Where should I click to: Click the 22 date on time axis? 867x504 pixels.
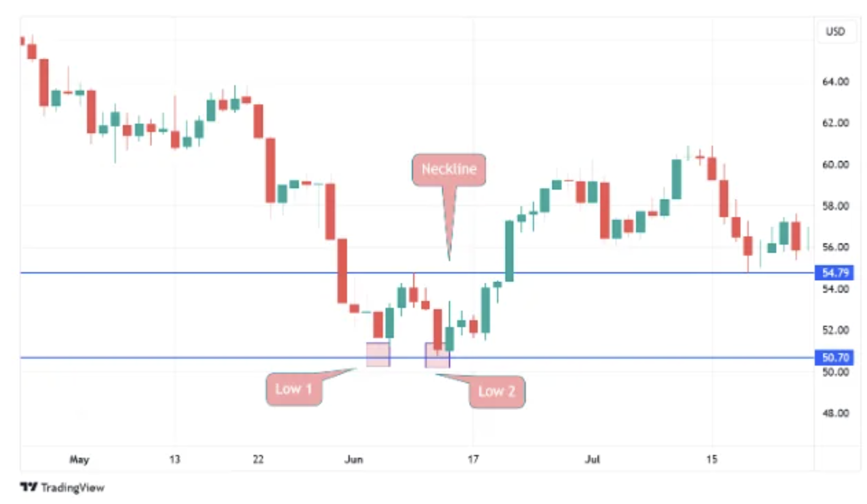click(258, 459)
